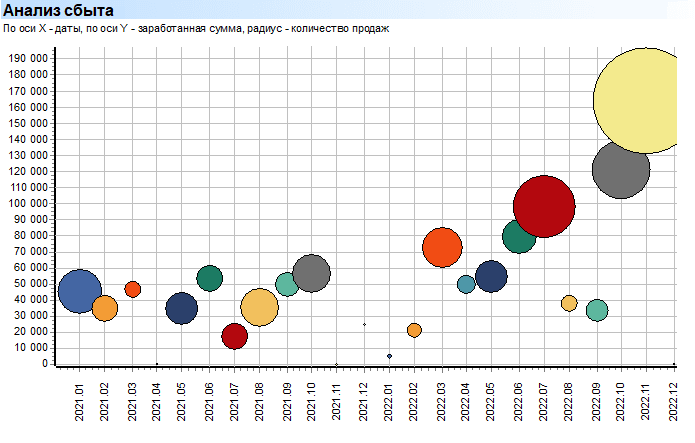
Task: Click the '2021.11' X-axis label
Action: (336, 402)
